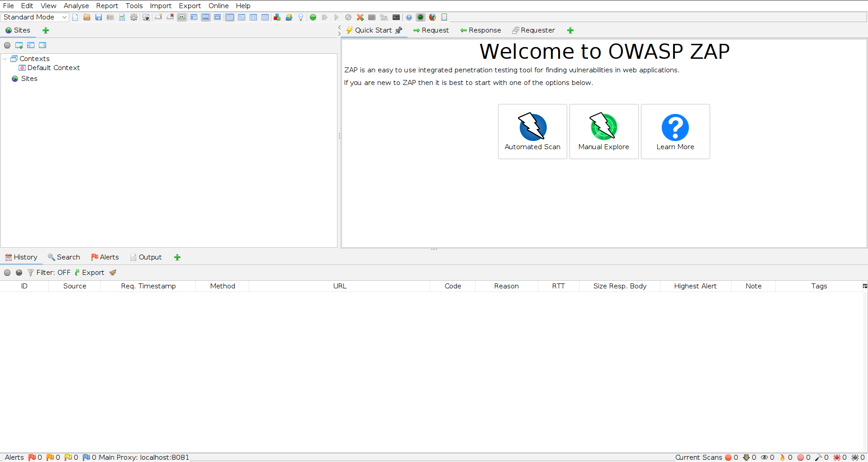Open the Report menu

coord(107,6)
